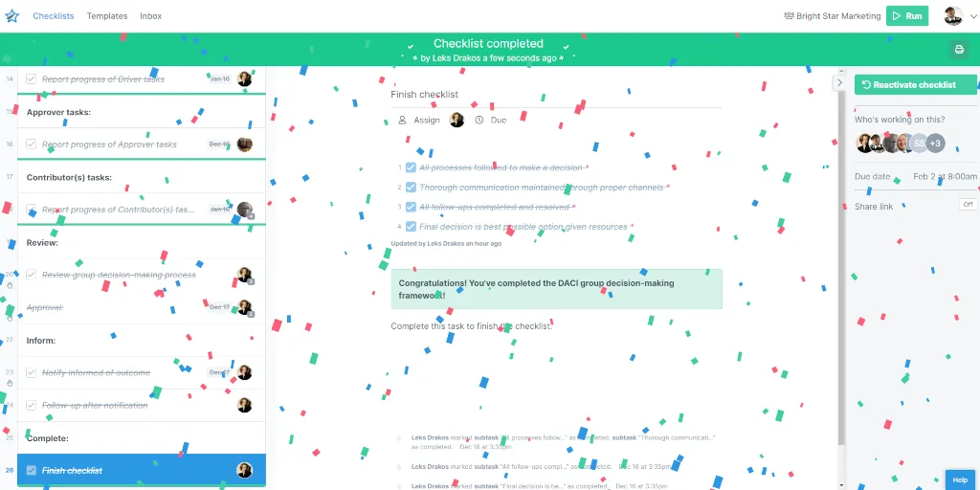Collapse the right sidebar with the chevron arrow
Viewport: 980px width, 490px height.
pyautogui.click(x=839, y=82)
